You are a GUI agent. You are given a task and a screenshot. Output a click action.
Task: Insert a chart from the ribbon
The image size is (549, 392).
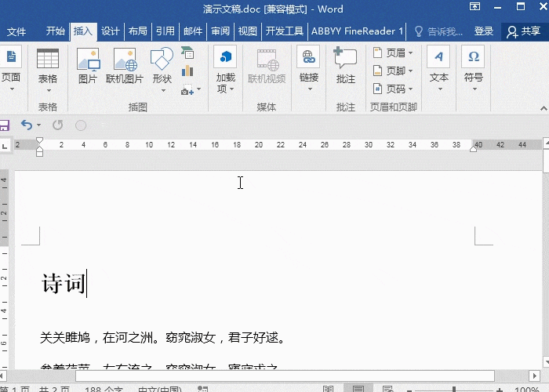pyautogui.click(x=187, y=71)
